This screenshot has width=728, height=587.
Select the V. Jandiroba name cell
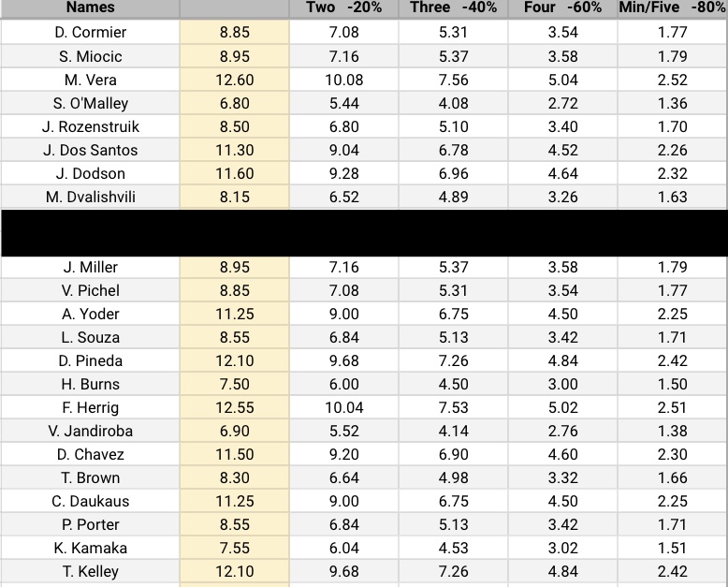pos(91,431)
